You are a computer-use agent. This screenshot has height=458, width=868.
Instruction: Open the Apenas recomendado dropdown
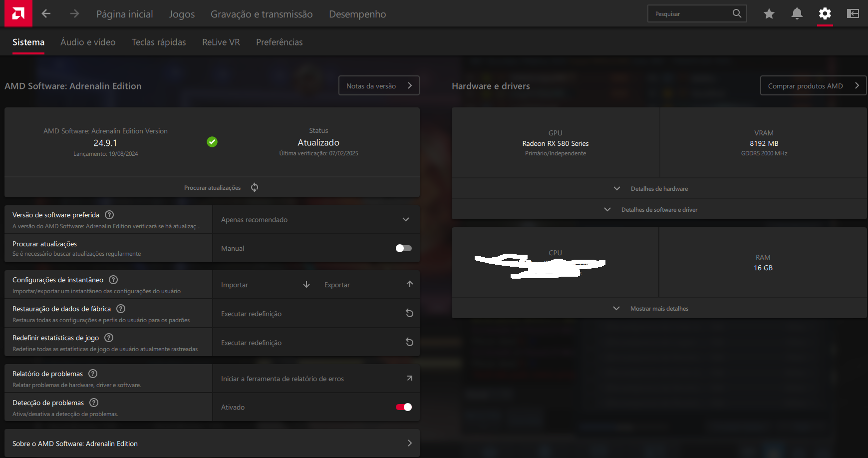click(316, 220)
